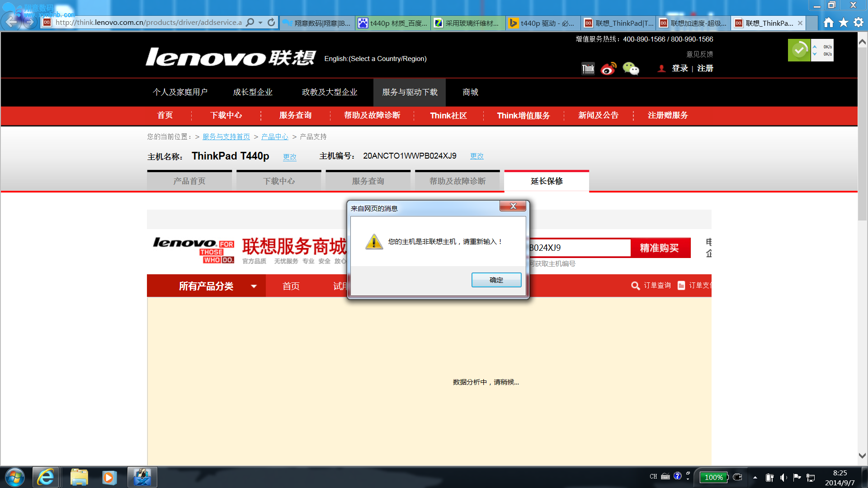This screenshot has height=488, width=868.
Task: Select the 下载中心 product tab
Action: 278,181
